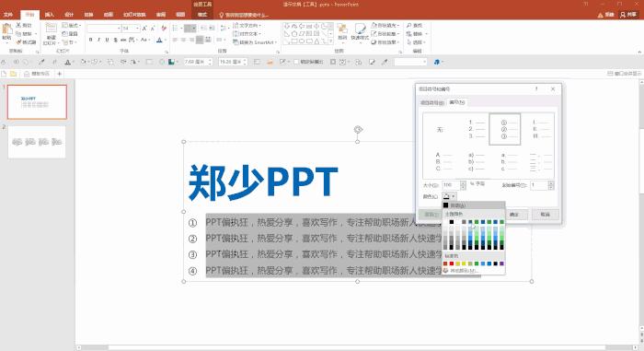
Task: Switch to the Bulleted tab in dialog
Action: [x=432, y=102]
